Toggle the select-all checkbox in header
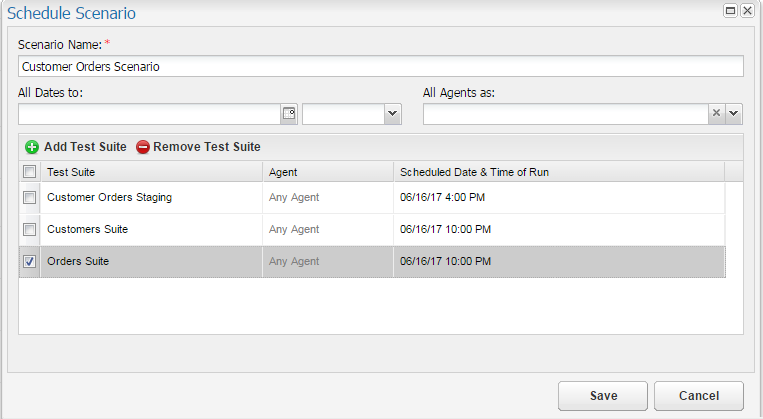The image size is (763, 419). 29,172
